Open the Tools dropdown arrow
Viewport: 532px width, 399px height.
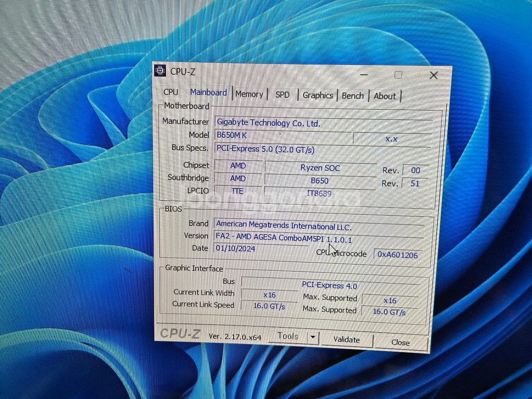coord(312,337)
